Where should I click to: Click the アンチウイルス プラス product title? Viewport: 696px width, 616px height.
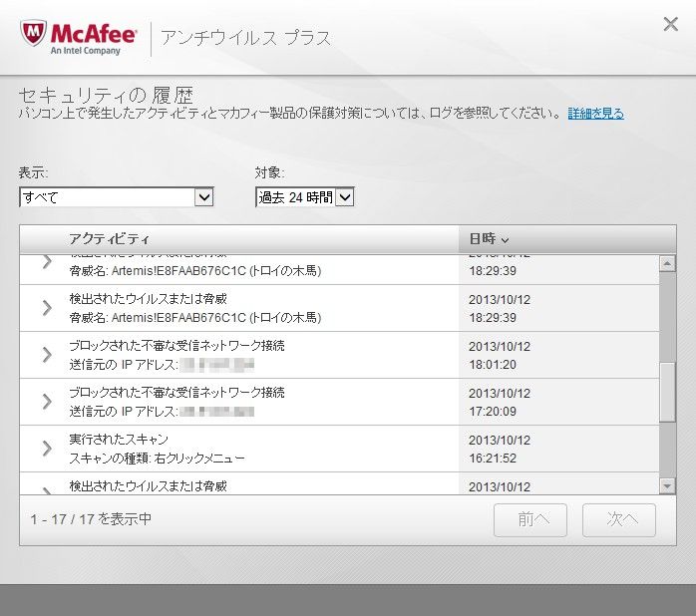pyautogui.click(x=245, y=38)
